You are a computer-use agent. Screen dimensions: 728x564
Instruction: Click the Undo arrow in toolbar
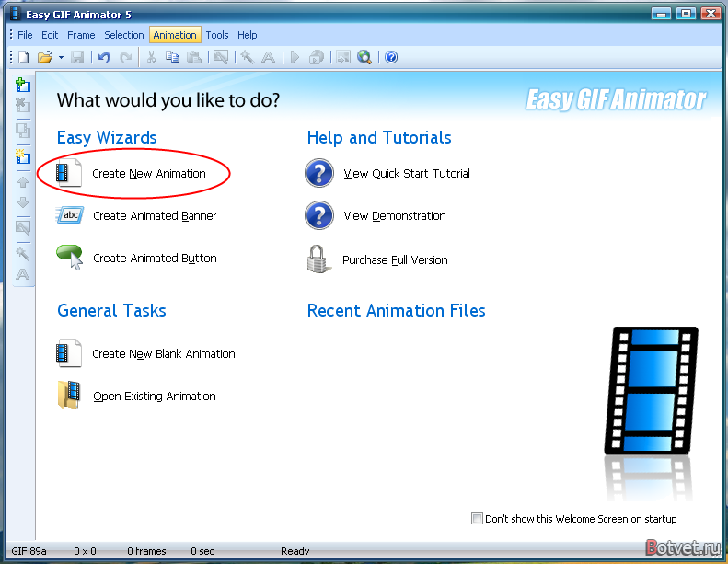[103, 57]
